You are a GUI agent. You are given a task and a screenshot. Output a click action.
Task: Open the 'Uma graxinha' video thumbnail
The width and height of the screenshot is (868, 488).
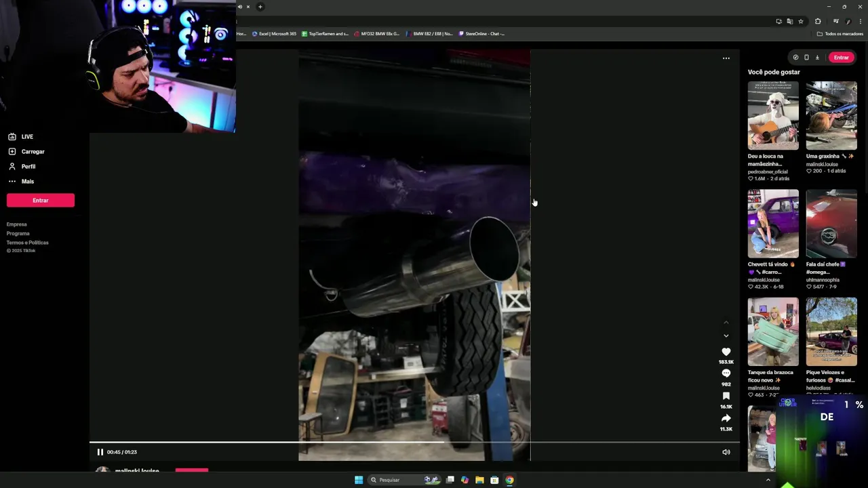click(831, 115)
